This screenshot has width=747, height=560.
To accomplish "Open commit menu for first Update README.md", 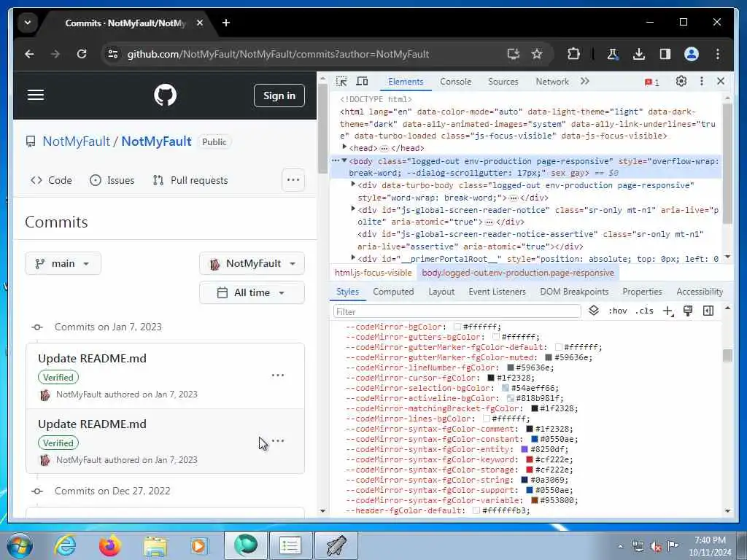I will click(278, 376).
